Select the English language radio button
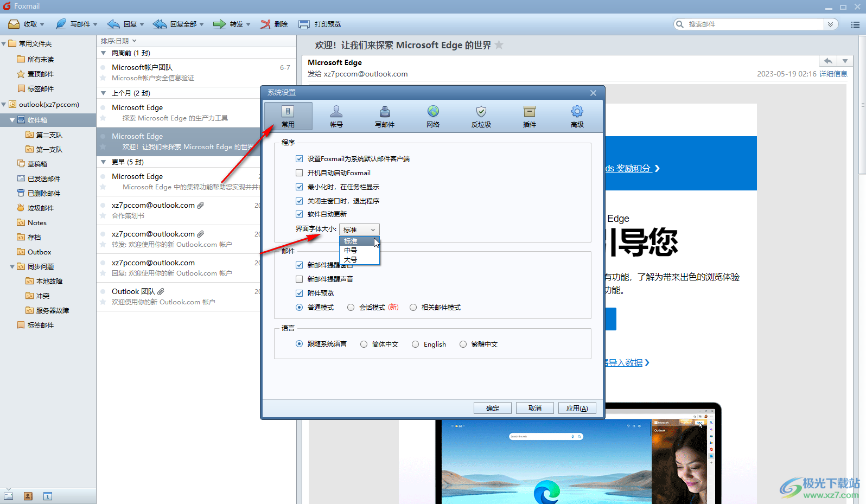866x504 pixels. [416, 344]
